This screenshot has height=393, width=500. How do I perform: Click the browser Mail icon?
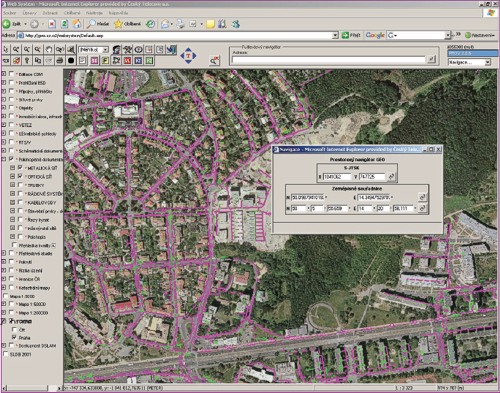pos(165,24)
